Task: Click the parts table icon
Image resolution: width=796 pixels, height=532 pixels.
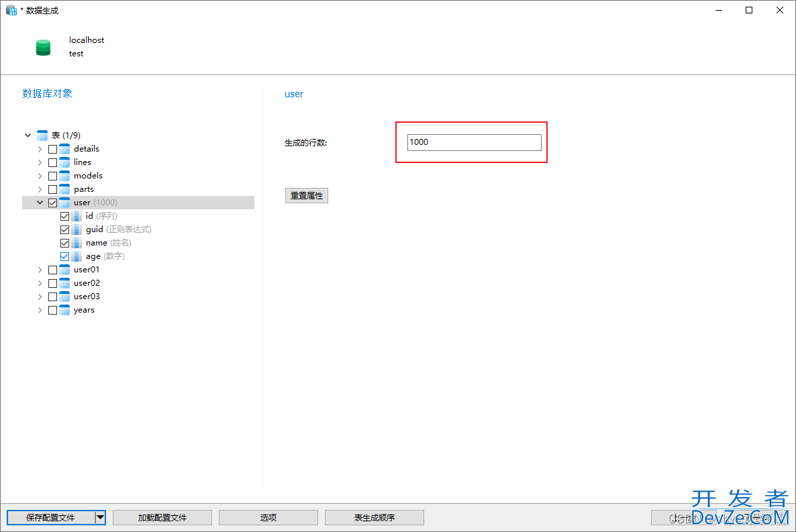Action: coord(64,189)
